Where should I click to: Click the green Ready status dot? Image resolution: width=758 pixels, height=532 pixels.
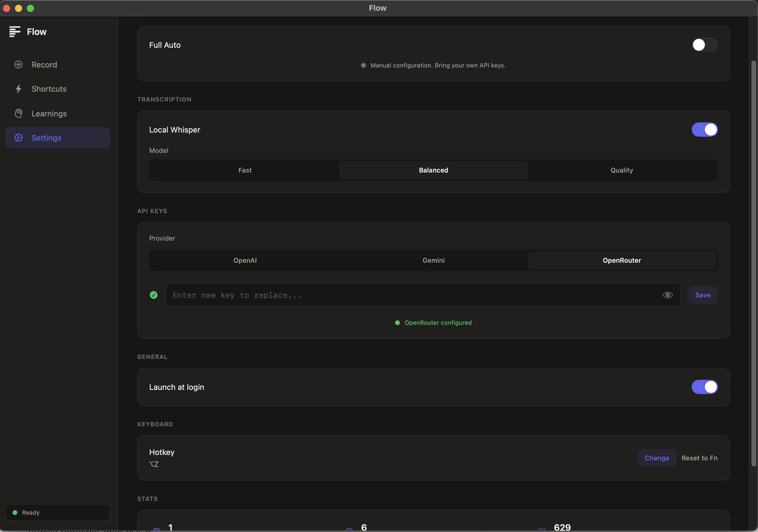pyautogui.click(x=15, y=513)
